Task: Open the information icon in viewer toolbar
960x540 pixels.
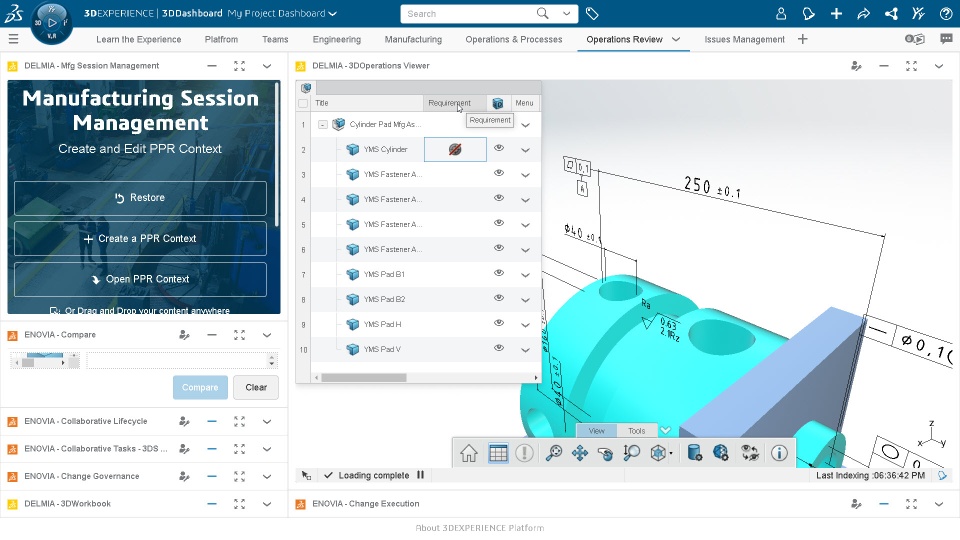Action: click(x=779, y=453)
